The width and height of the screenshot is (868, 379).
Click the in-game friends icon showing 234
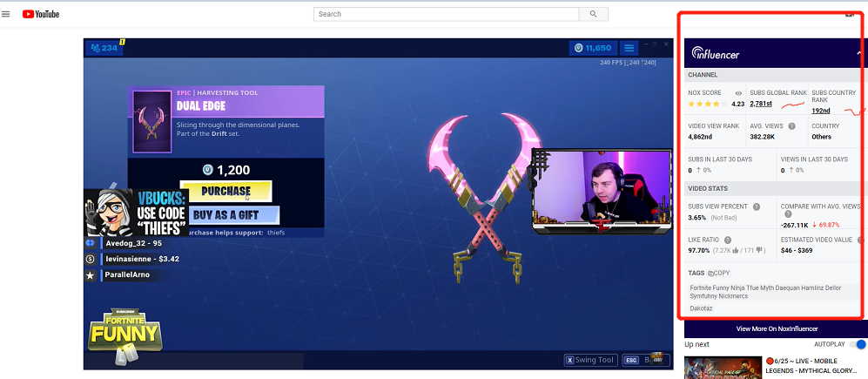tap(104, 48)
